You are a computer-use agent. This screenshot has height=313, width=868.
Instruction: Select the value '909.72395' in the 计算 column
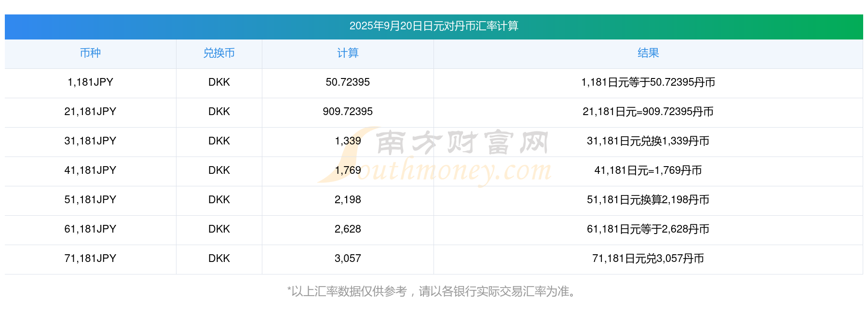[x=348, y=112]
